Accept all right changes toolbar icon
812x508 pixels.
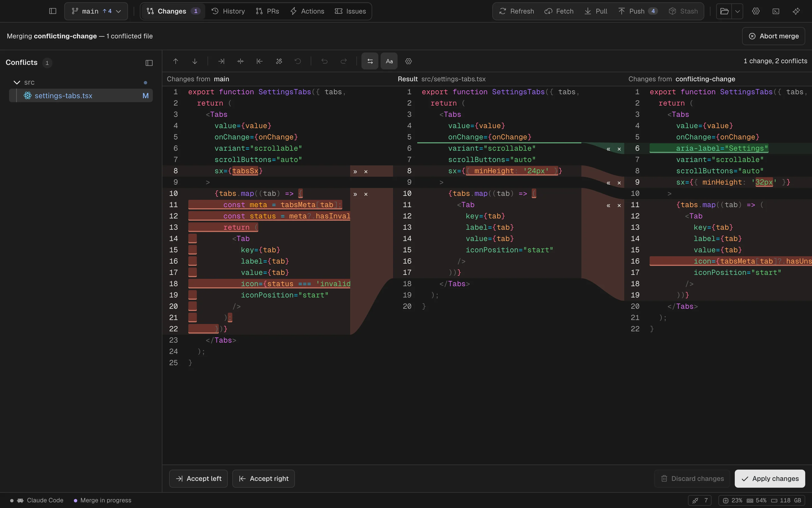tap(259, 61)
